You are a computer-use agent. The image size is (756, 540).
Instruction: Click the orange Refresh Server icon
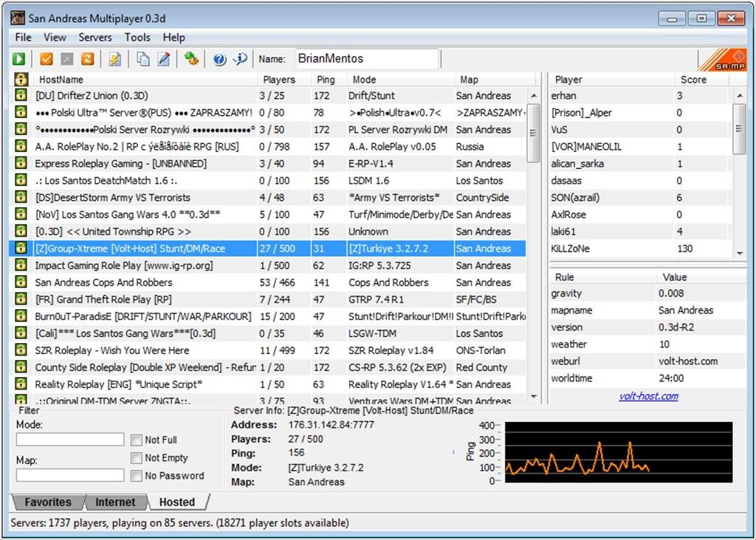(87, 59)
